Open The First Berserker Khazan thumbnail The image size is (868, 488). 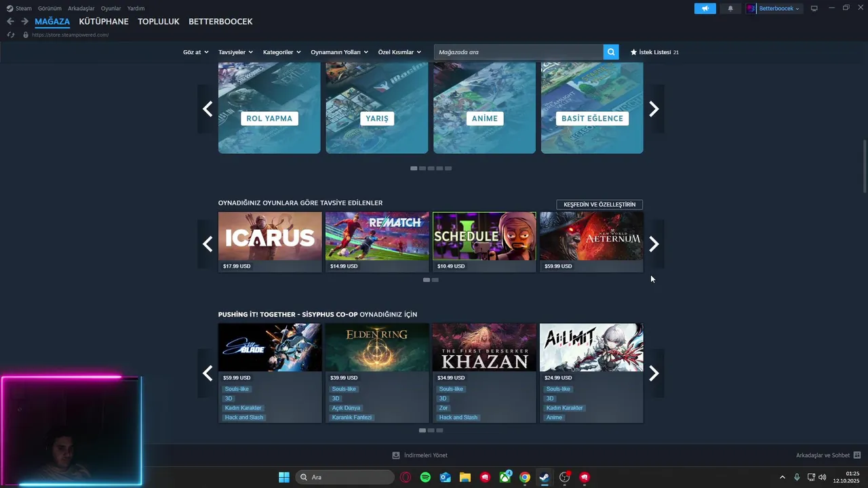click(484, 347)
